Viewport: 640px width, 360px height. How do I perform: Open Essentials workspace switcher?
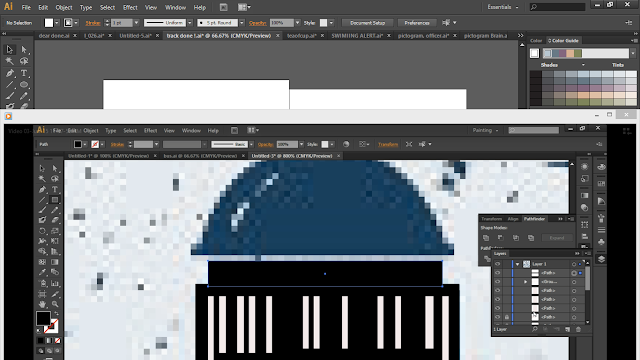[x=503, y=7]
